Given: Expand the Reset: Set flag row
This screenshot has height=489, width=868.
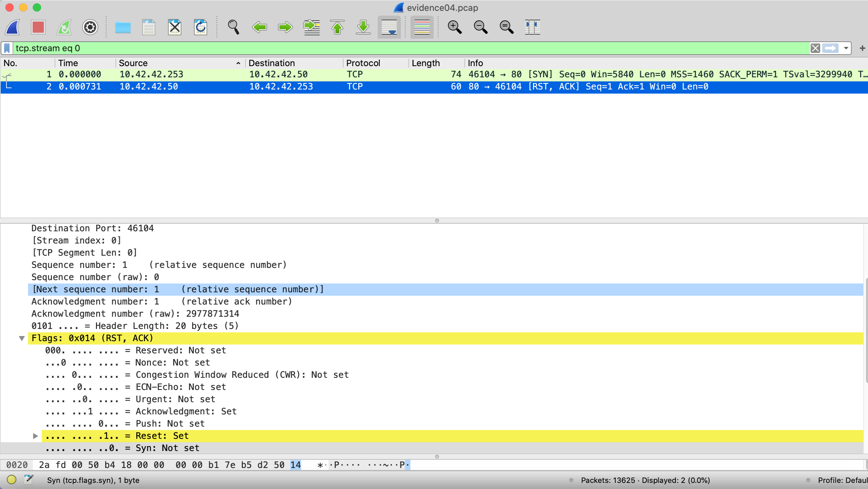Looking at the screenshot, I should tap(35, 436).
